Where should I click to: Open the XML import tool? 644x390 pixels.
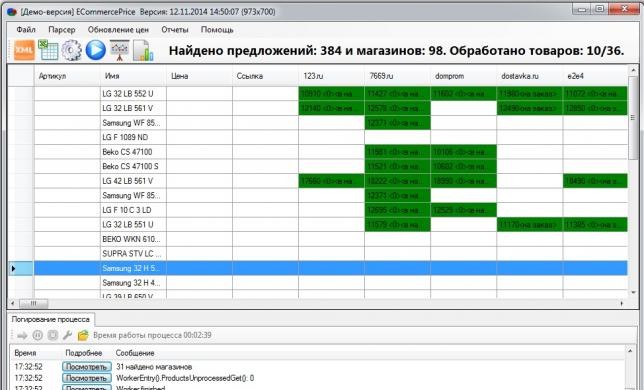pyautogui.click(x=24, y=50)
